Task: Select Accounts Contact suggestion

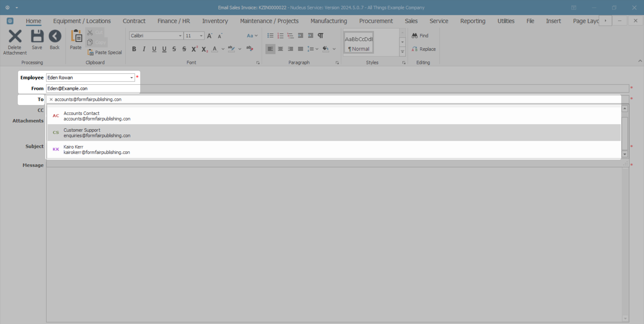Action: (x=334, y=116)
